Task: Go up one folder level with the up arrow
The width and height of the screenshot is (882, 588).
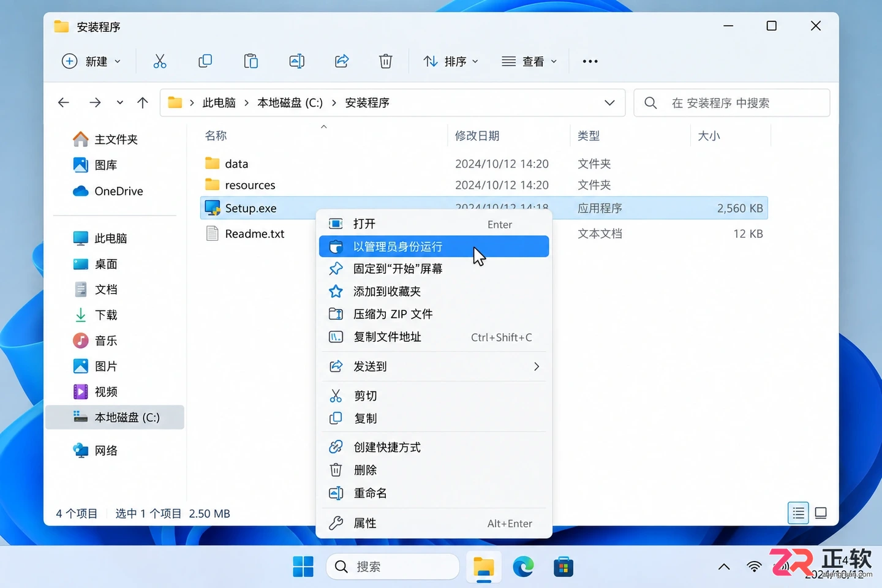Action: pos(143,102)
